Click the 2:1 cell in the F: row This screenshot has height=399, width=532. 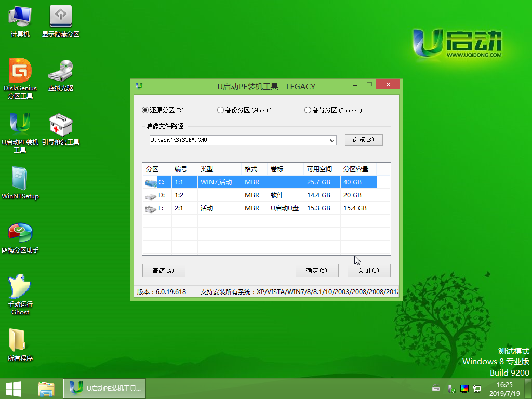point(184,208)
